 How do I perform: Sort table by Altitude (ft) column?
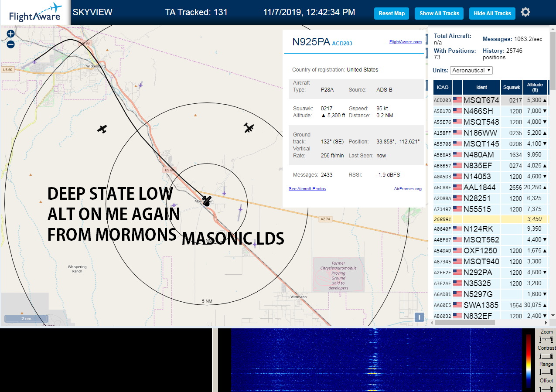tap(535, 87)
